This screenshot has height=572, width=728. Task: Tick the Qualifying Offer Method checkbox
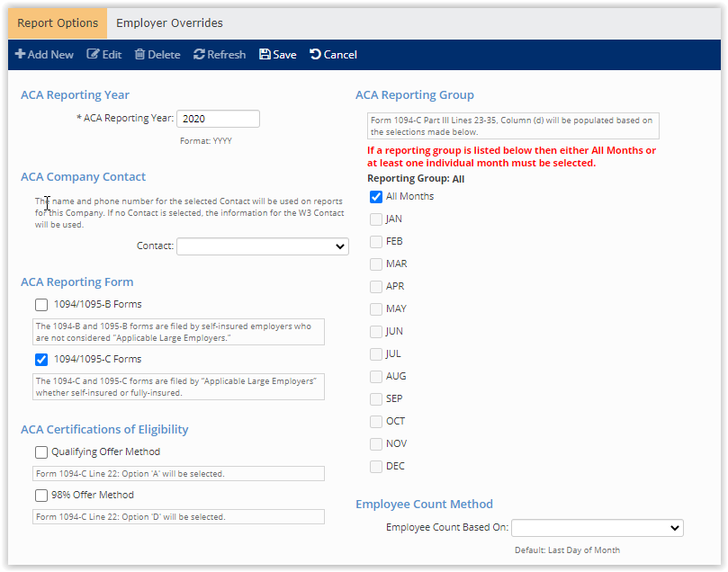(41, 452)
